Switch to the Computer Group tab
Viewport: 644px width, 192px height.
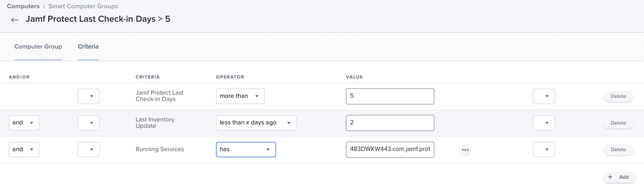tap(38, 47)
